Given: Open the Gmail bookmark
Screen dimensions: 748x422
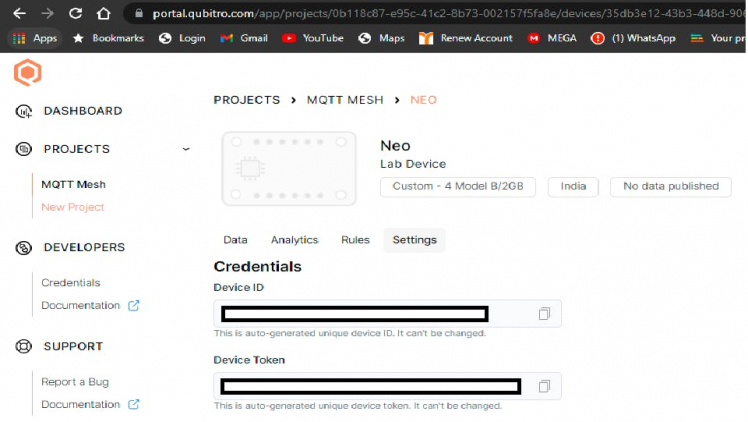Looking at the screenshot, I should click(x=244, y=38).
